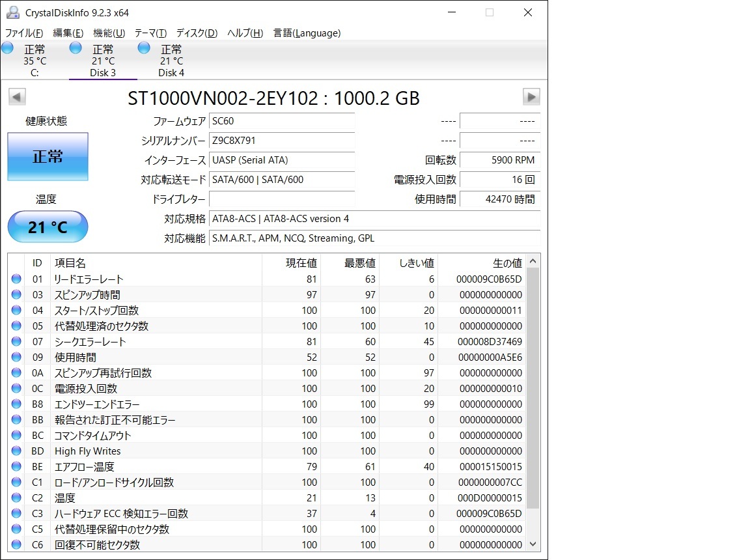Click the blue status orb for Disk 3
The width and height of the screenshot is (750, 560).
click(x=76, y=48)
